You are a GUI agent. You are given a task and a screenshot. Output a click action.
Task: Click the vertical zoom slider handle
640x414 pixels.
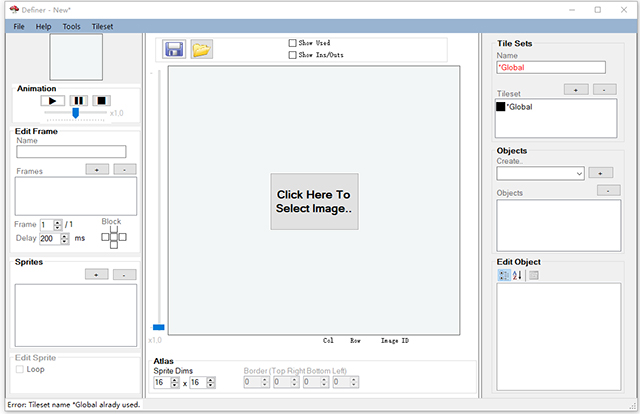158,327
